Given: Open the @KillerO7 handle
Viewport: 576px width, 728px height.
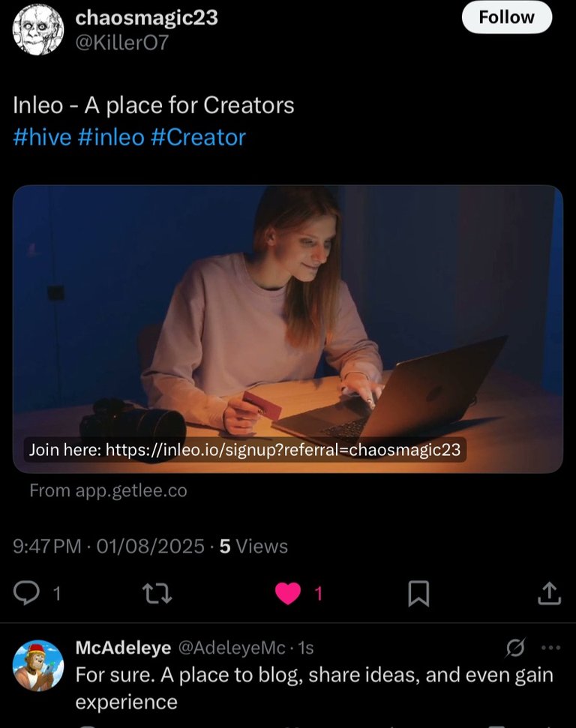Looking at the screenshot, I should 122,43.
